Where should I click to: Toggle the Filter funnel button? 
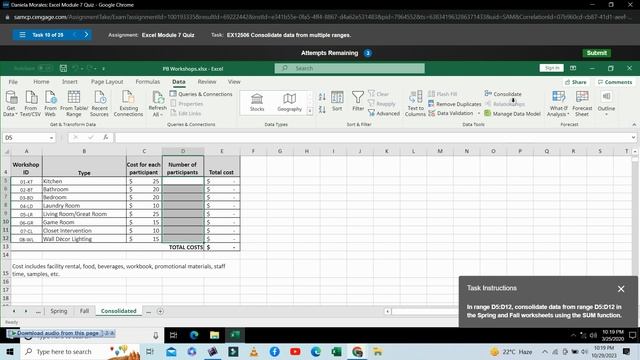point(358,101)
